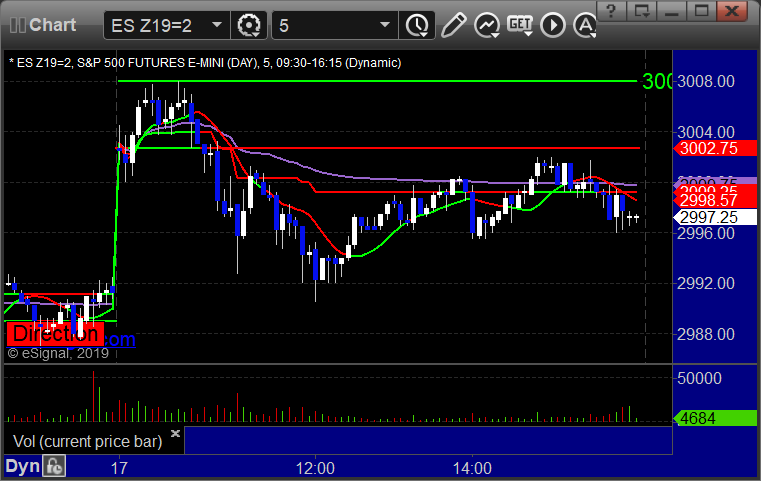Click the Vol (current price bar) label
761x481 pixels.
[x=87, y=441]
